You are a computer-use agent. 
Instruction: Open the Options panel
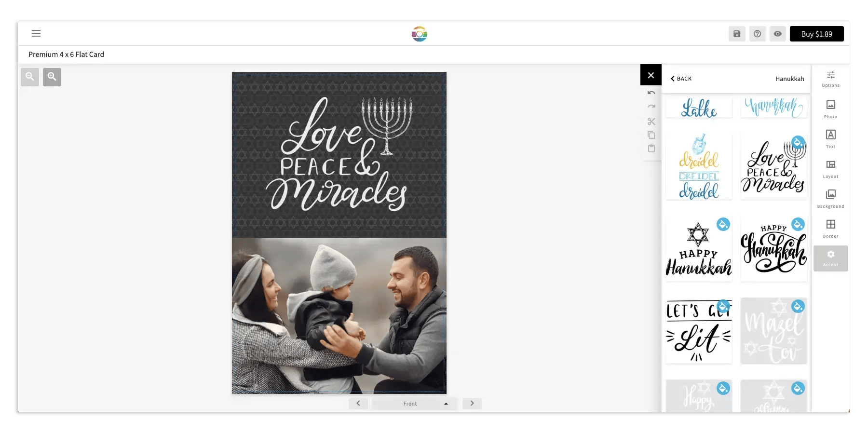tap(830, 78)
